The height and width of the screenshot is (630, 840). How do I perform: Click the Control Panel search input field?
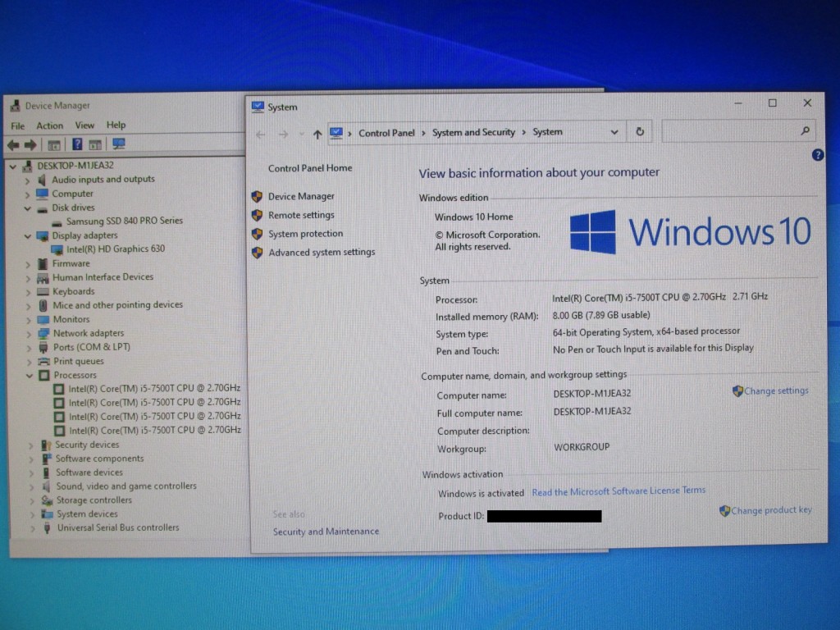737,131
